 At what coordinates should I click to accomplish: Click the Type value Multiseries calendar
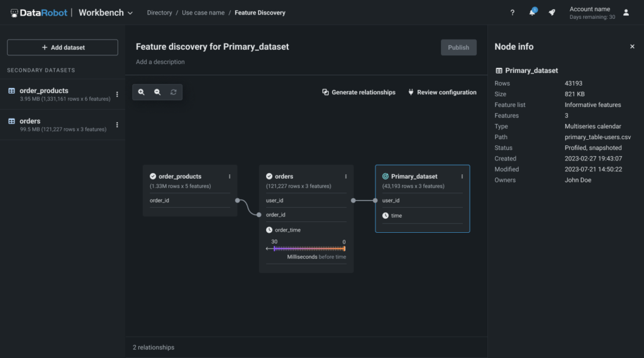tap(592, 126)
